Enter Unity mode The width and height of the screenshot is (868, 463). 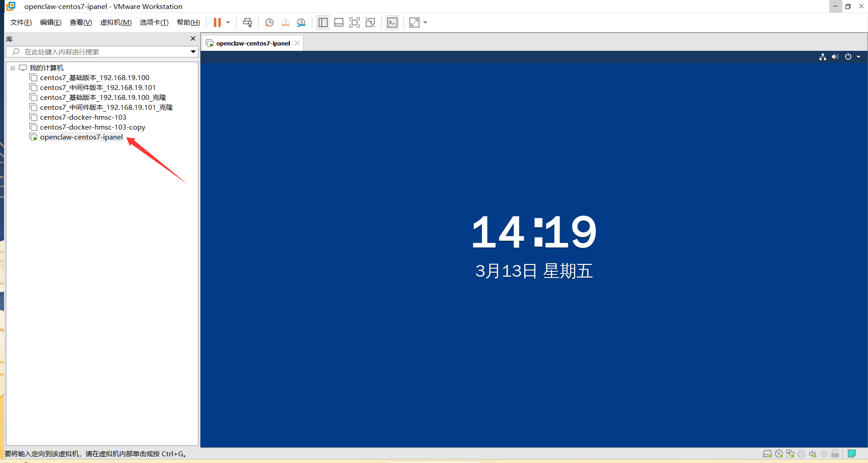370,22
